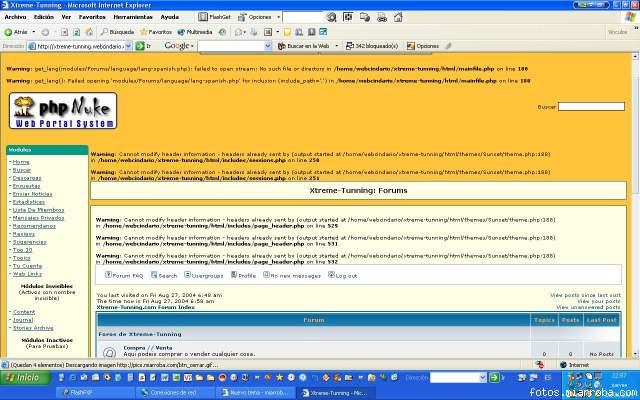This screenshot has height=400, width=640.
Task: Click the Log out icon link
Action: [x=343, y=276]
